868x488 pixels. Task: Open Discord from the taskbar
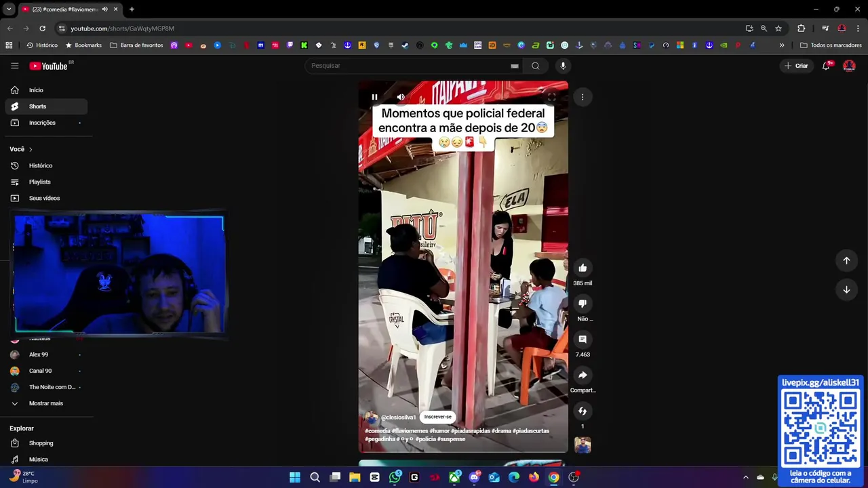(474, 477)
